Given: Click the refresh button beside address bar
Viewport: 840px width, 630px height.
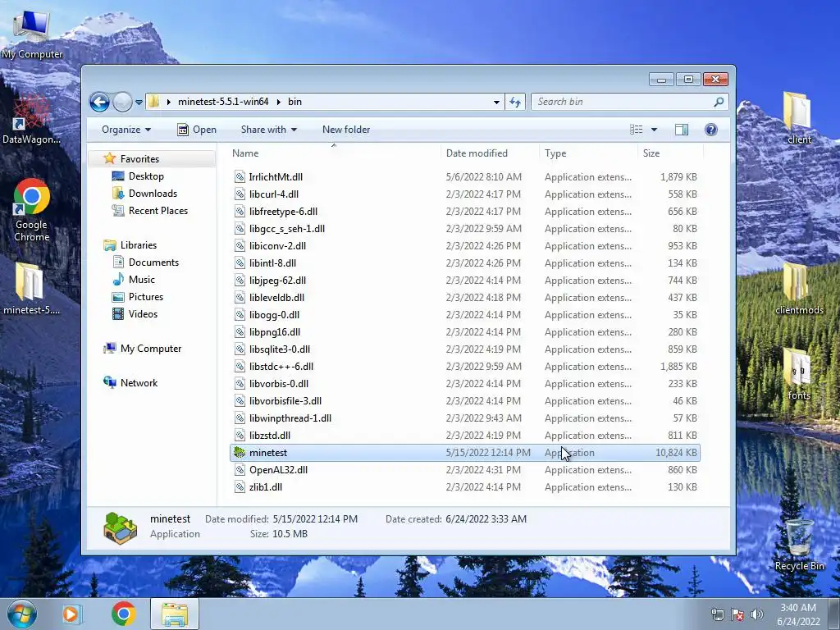Looking at the screenshot, I should tap(515, 102).
